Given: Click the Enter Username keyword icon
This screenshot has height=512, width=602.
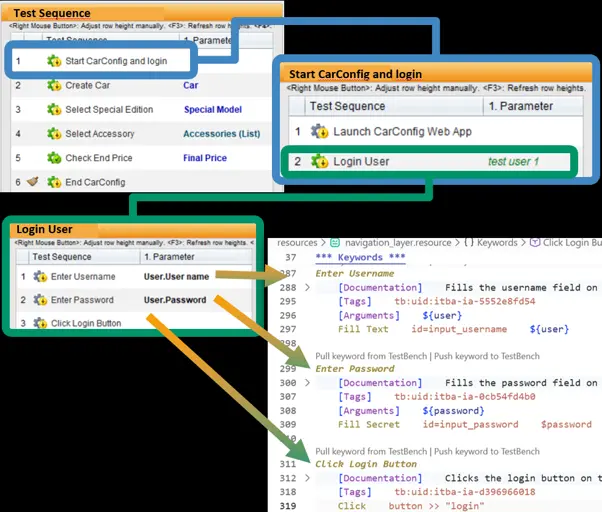Looking at the screenshot, I should click(40, 276).
